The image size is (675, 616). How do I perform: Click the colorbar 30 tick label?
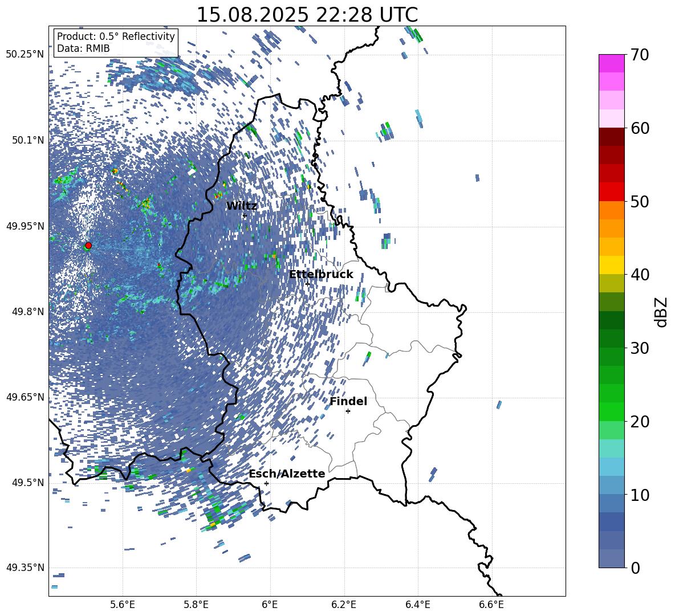click(x=640, y=348)
